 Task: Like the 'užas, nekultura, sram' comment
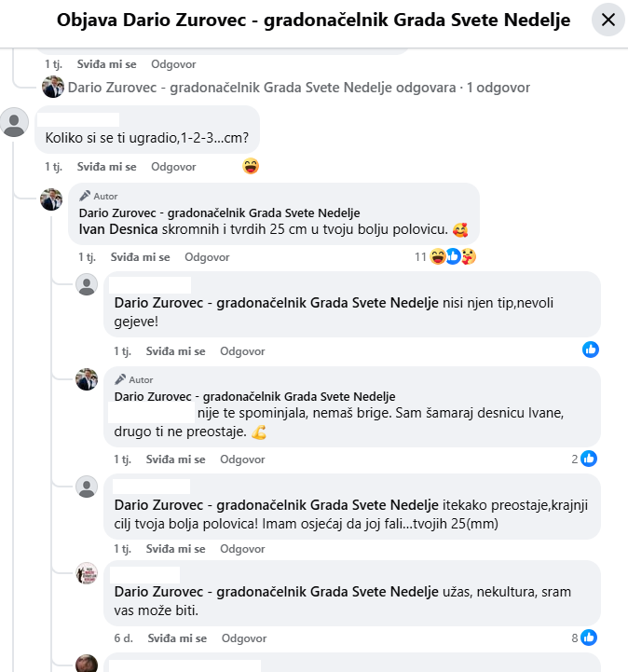175,638
